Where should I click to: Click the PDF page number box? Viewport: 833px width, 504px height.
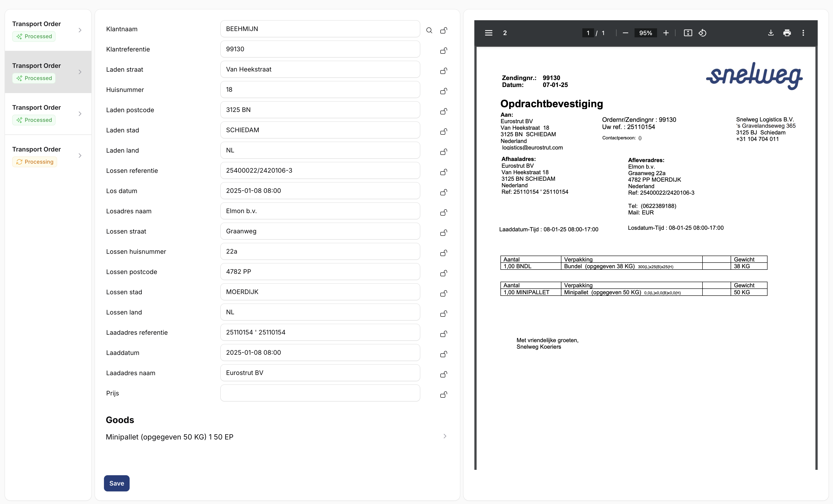[588, 33]
